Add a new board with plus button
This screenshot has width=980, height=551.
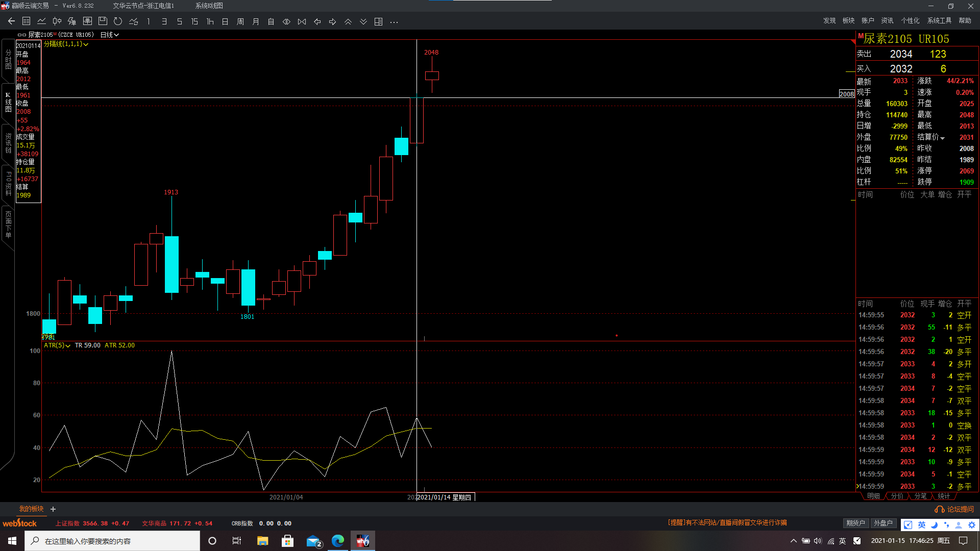coord(53,509)
